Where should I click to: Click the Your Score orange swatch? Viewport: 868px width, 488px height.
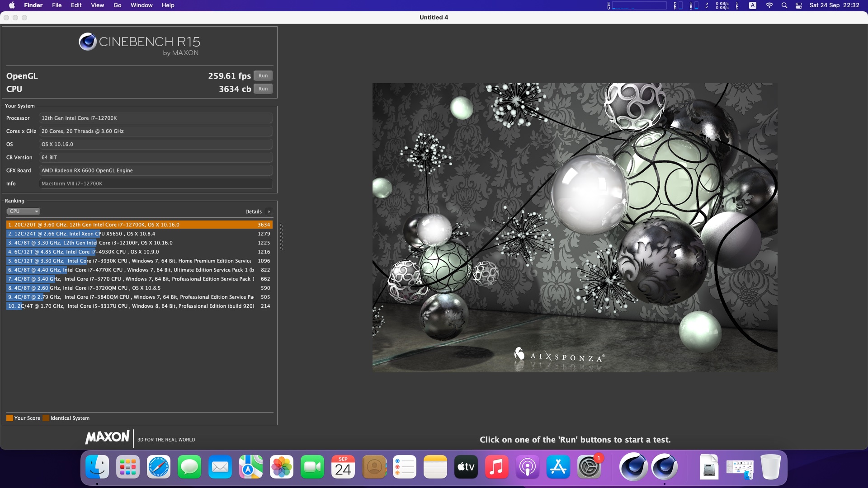click(9, 418)
